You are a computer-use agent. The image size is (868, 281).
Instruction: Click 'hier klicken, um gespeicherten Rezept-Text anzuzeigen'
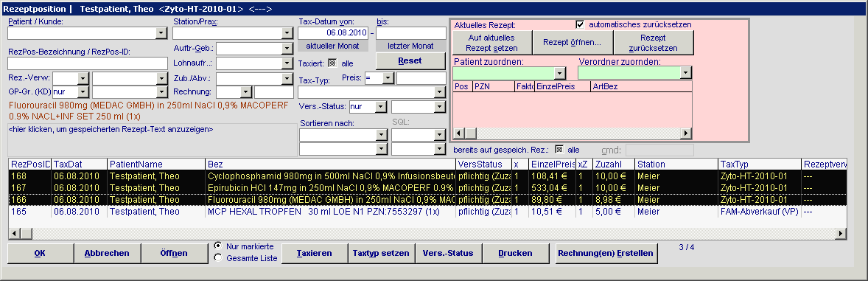[x=111, y=129]
